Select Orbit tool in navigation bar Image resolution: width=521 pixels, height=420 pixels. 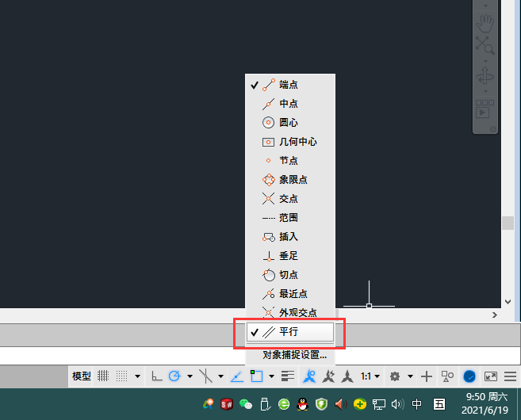(x=485, y=75)
